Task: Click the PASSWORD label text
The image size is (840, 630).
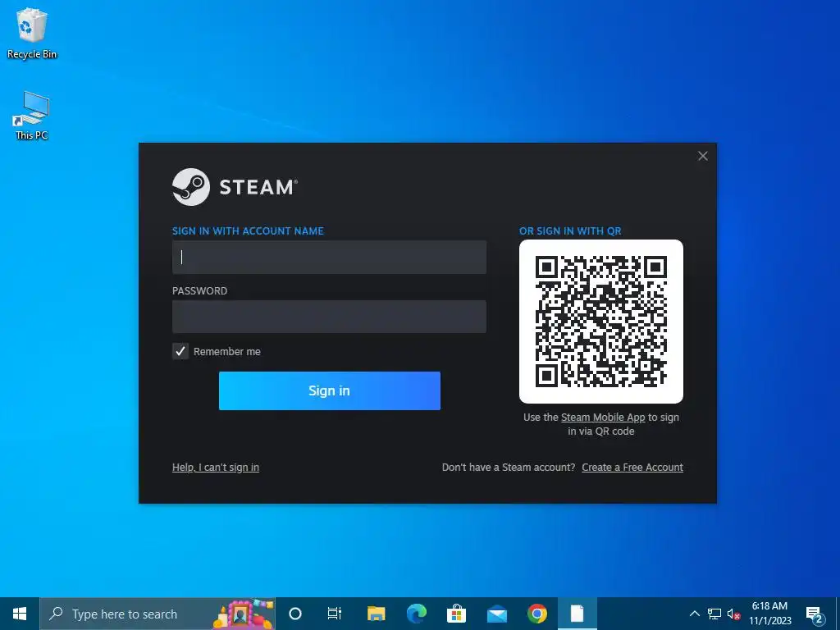Action: 200,291
